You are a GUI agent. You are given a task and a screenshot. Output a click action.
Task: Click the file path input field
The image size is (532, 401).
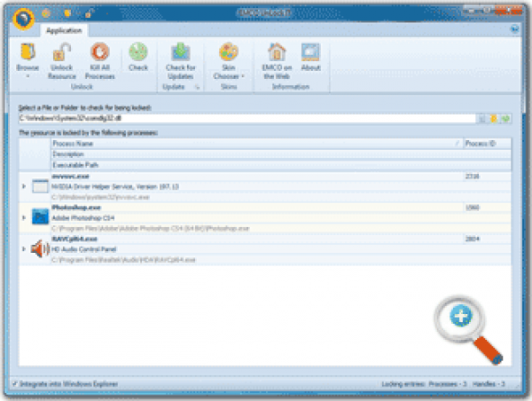pos(247,118)
